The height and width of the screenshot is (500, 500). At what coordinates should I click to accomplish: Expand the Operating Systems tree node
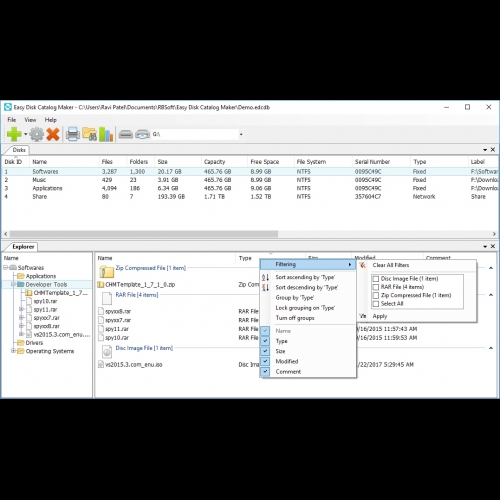point(14,351)
